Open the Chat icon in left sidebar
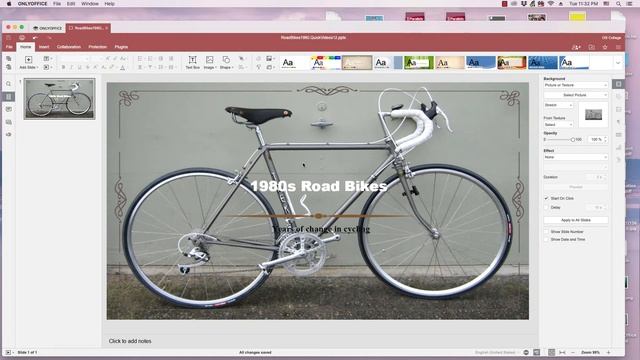 [x=9, y=122]
